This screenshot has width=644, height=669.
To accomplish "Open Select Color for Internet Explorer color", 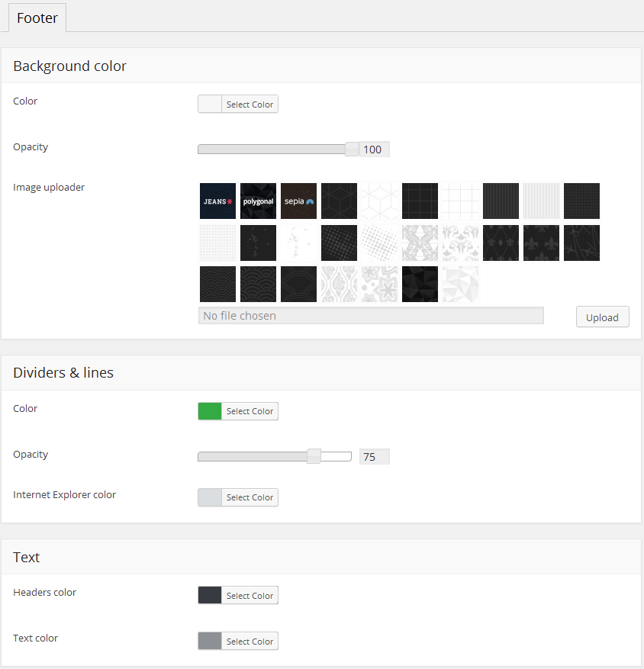I will [x=250, y=497].
